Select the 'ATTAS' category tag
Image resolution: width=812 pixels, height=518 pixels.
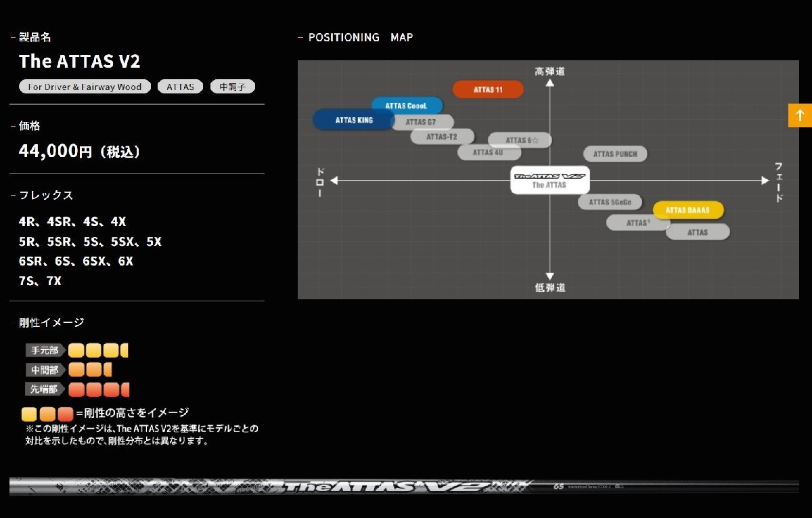pos(180,87)
